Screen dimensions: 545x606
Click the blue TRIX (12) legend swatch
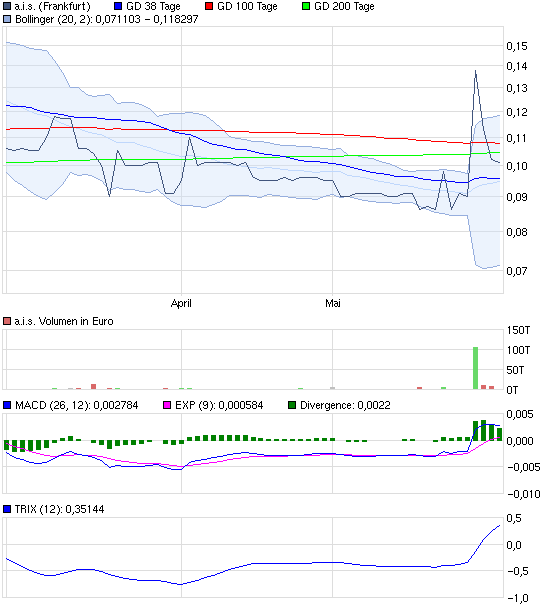point(7,509)
